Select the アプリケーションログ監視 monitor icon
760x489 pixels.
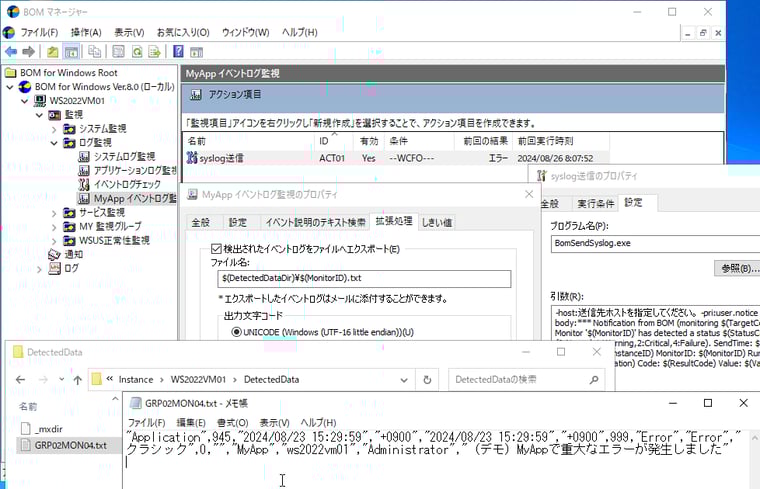(84, 171)
